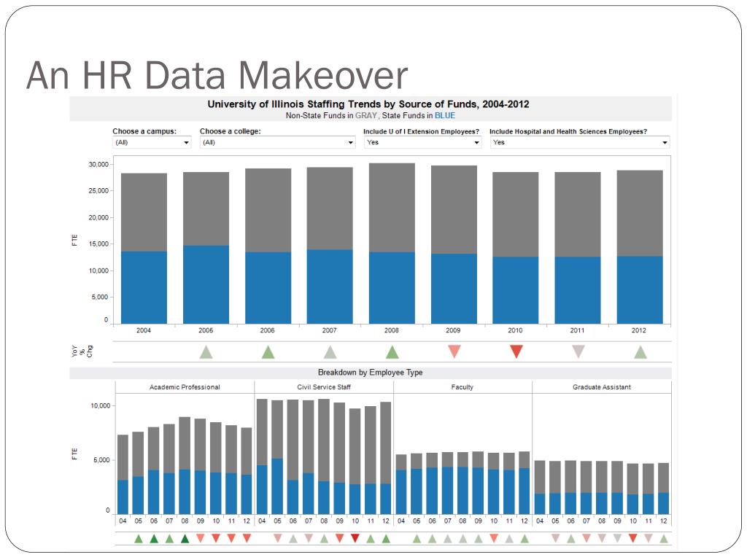This screenshot has height=560, width=747.
Task: Click the 'Graduate Assistant' panel header
Action: 602,387
